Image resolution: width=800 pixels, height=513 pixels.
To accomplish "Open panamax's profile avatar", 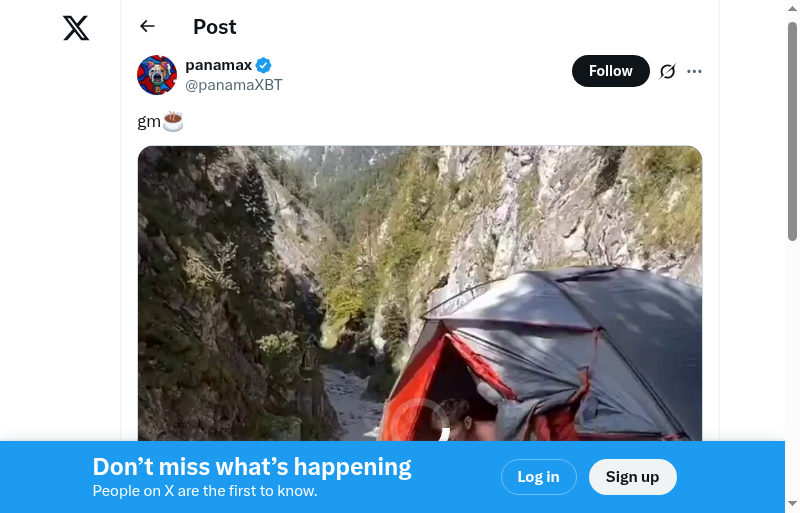I will pyautogui.click(x=157, y=75).
